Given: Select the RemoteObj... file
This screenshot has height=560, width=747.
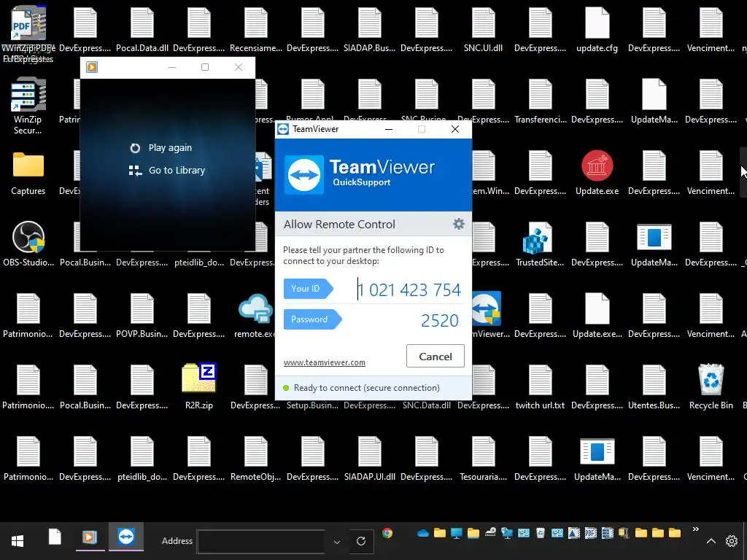Looking at the screenshot, I should (x=256, y=458).
